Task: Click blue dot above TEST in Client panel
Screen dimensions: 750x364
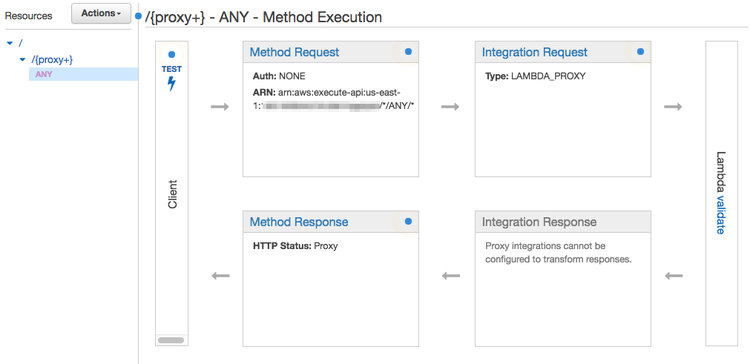Action: 172,55
